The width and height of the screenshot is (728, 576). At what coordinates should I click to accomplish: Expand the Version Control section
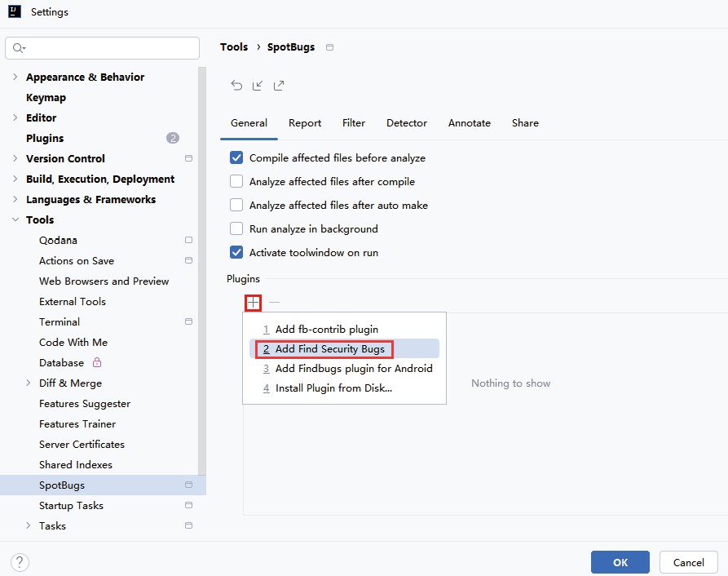click(15, 158)
